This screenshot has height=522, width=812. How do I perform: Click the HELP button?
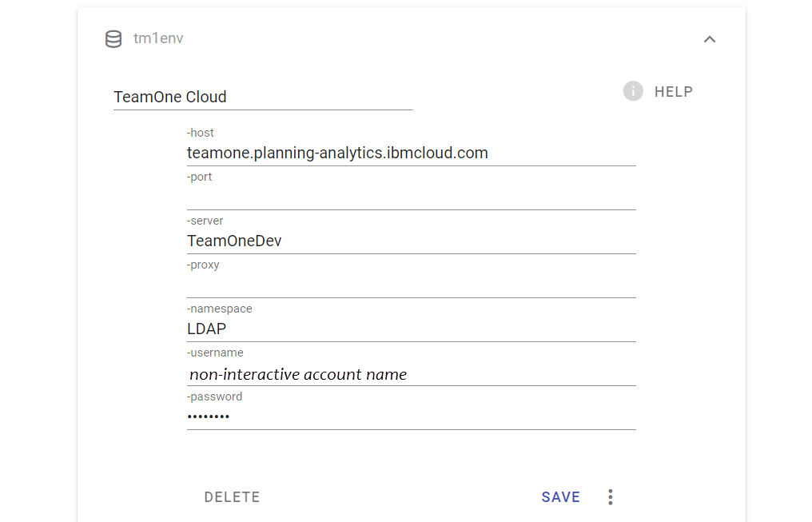click(x=673, y=92)
